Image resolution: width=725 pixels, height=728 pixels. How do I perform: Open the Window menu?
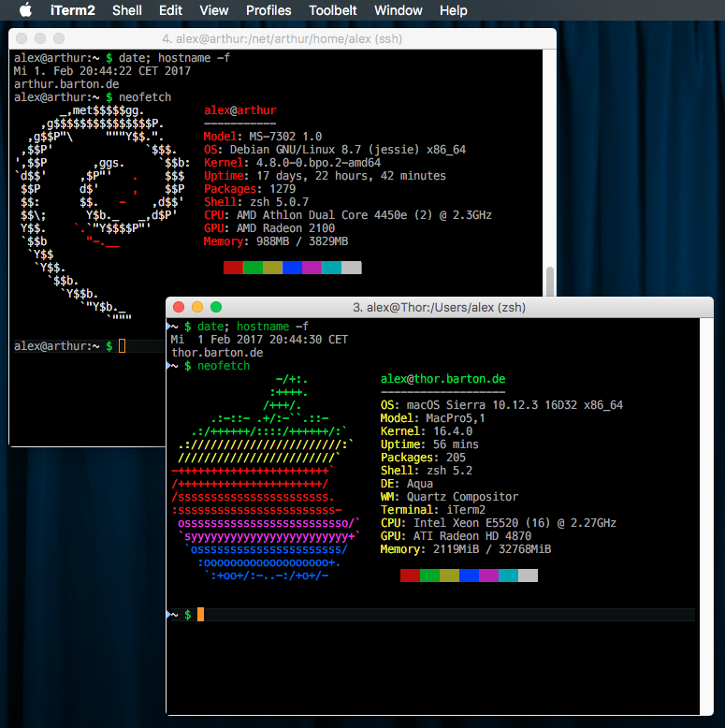pos(399,10)
